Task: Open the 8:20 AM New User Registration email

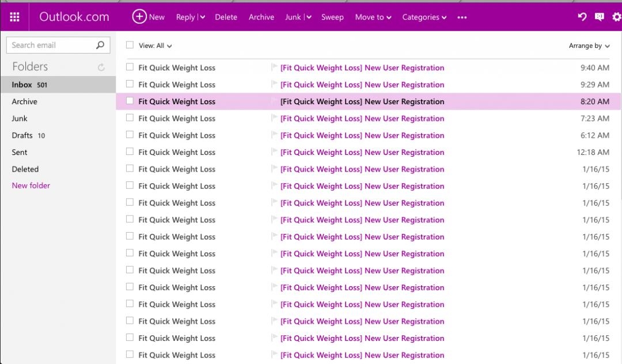Action: click(x=362, y=101)
